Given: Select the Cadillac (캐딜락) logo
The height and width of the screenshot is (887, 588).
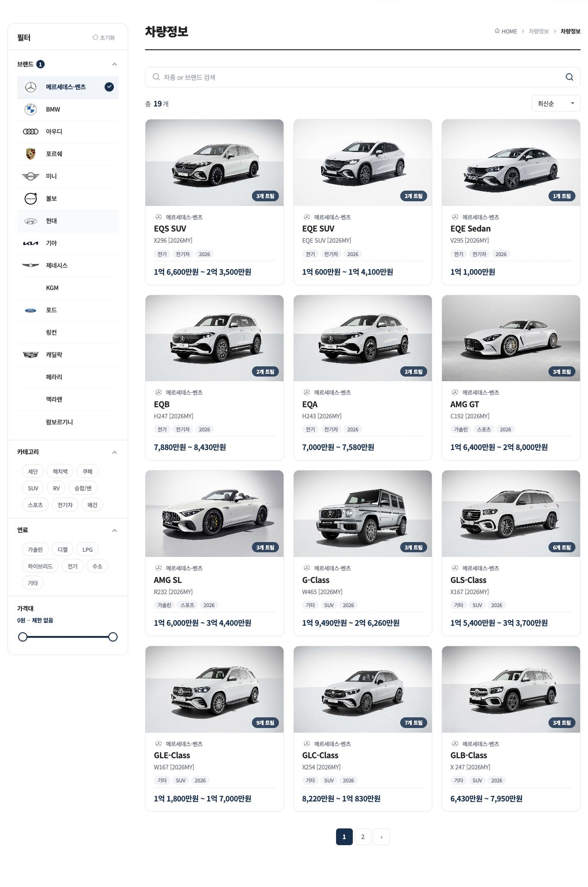Looking at the screenshot, I should click(x=31, y=355).
